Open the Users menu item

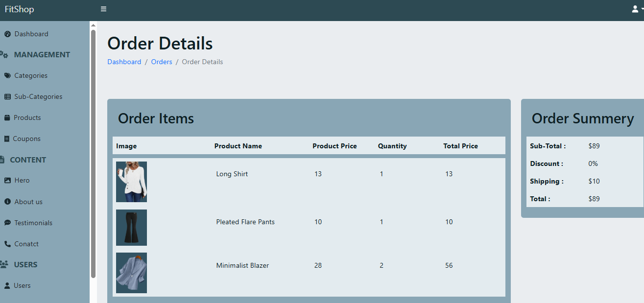(x=22, y=286)
